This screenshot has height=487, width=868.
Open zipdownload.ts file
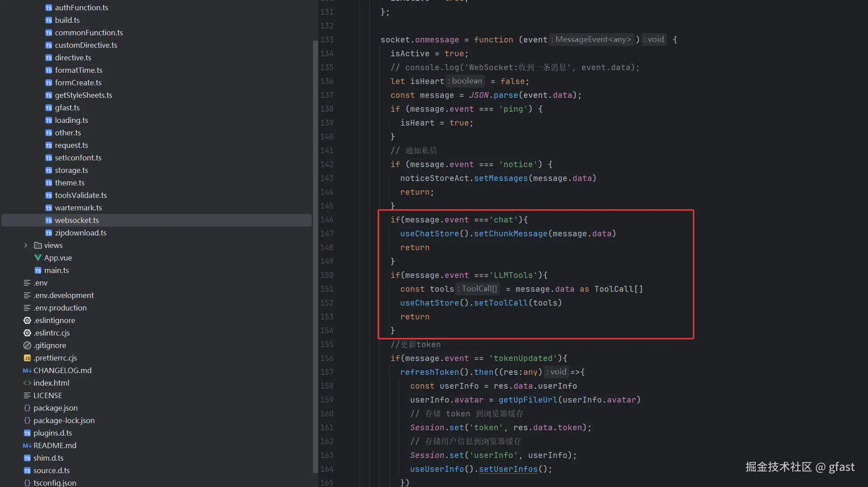80,233
